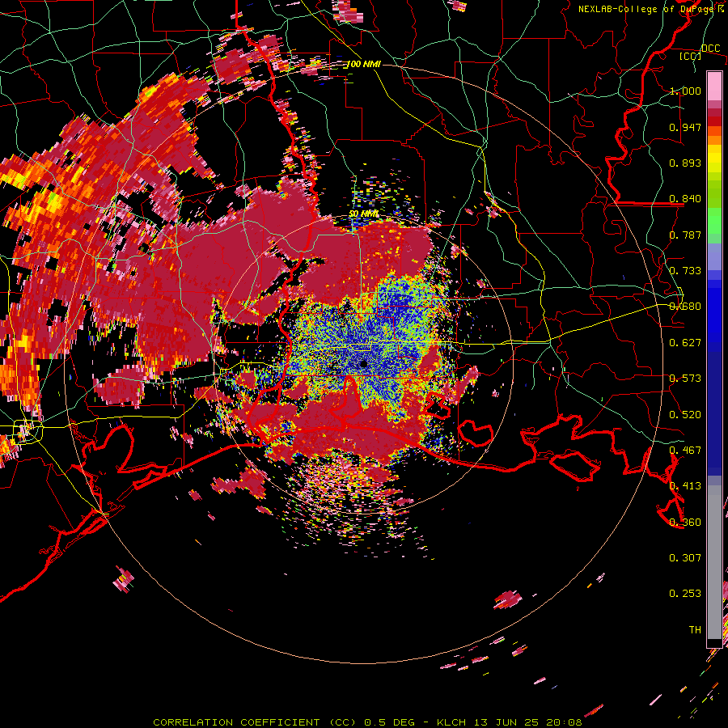
Task: Click the 0.947 legend value
Action: 685,127
